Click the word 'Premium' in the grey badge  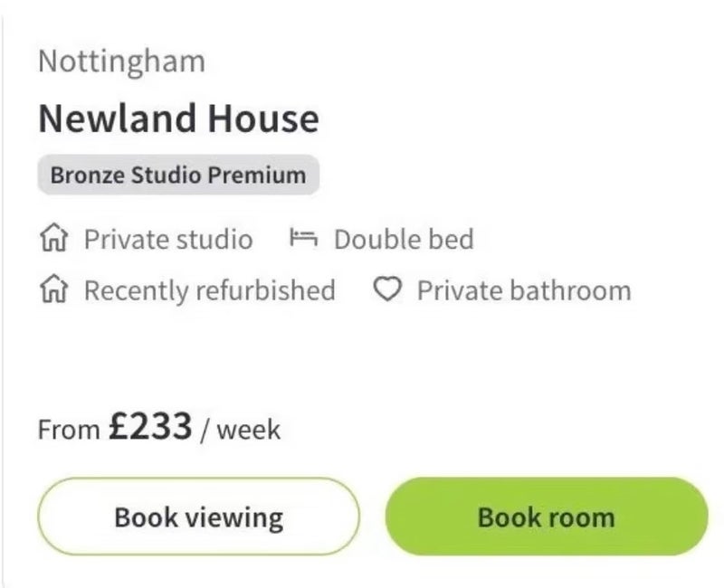pos(258,175)
